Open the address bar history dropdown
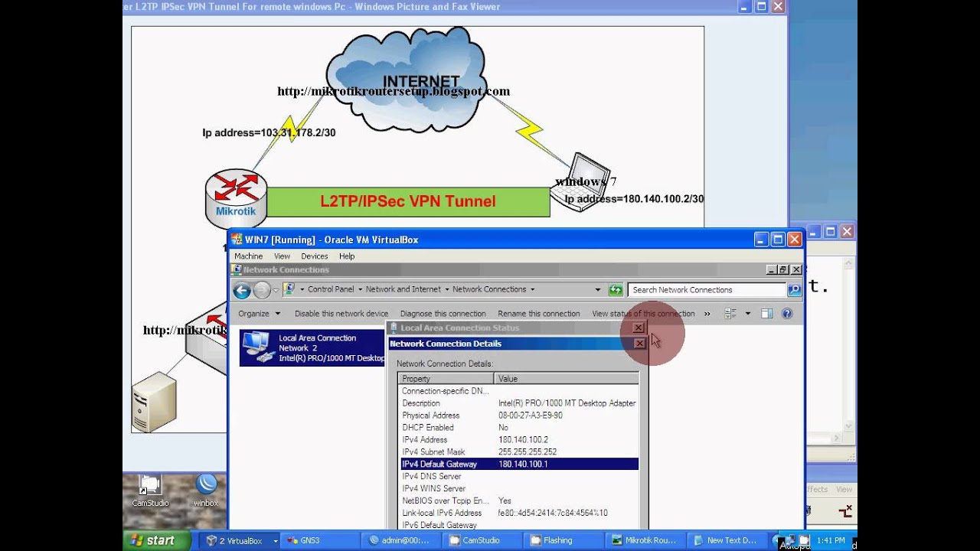This screenshot has width=980, height=551. point(598,290)
